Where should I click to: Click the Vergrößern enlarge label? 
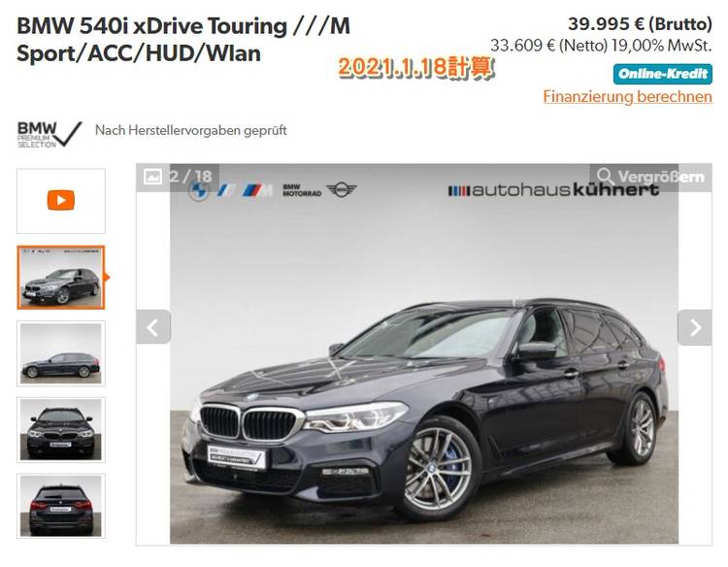point(661,177)
